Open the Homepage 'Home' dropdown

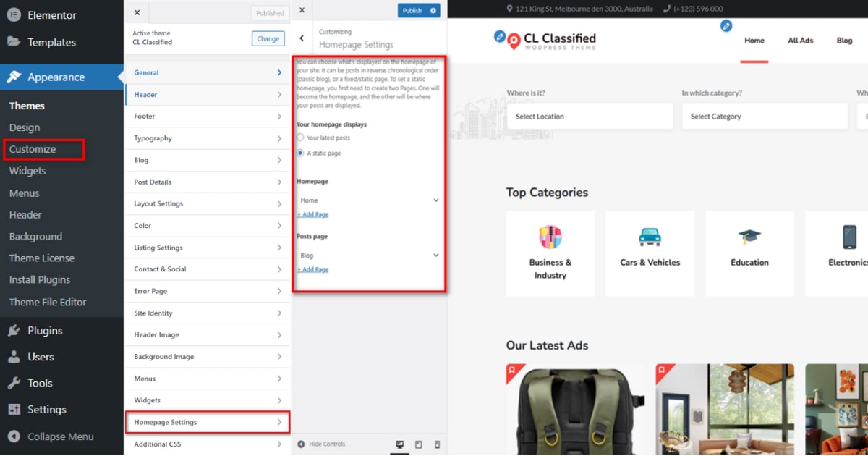[369, 200]
